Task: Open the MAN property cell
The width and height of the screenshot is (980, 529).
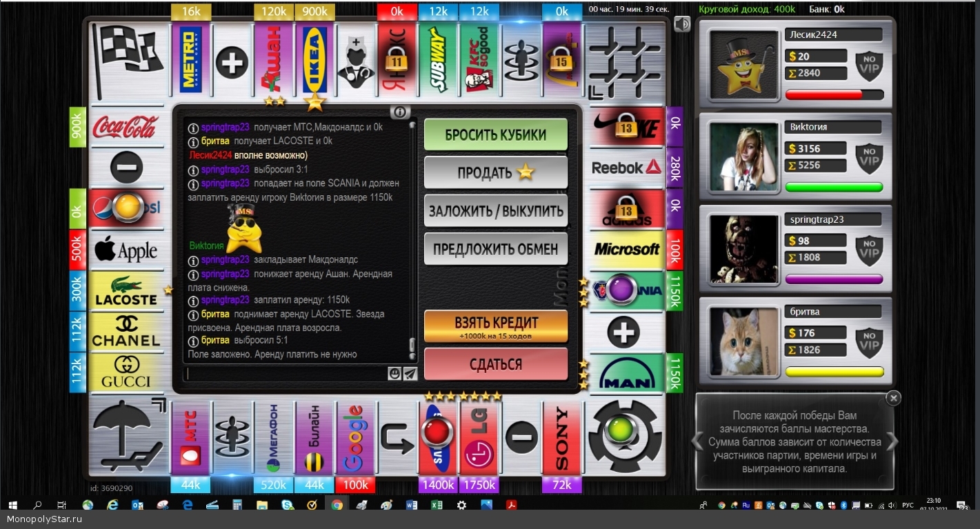Action: pyautogui.click(x=626, y=373)
